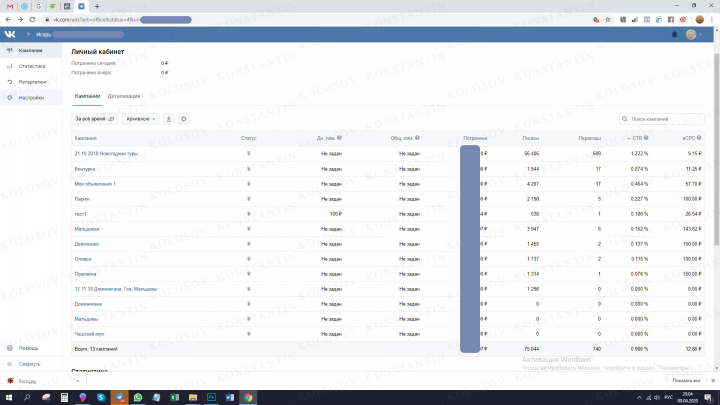
Task: Open the Статистика sidebar section
Action: point(31,66)
